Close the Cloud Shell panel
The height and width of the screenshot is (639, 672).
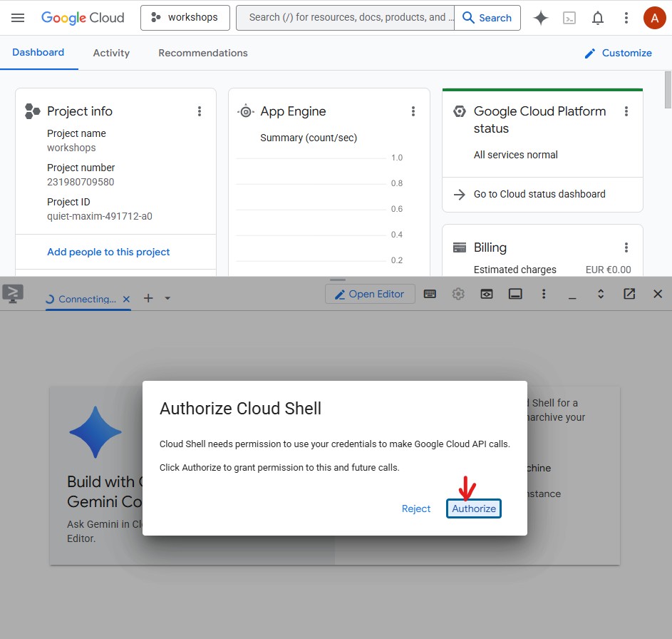[x=658, y=294]
